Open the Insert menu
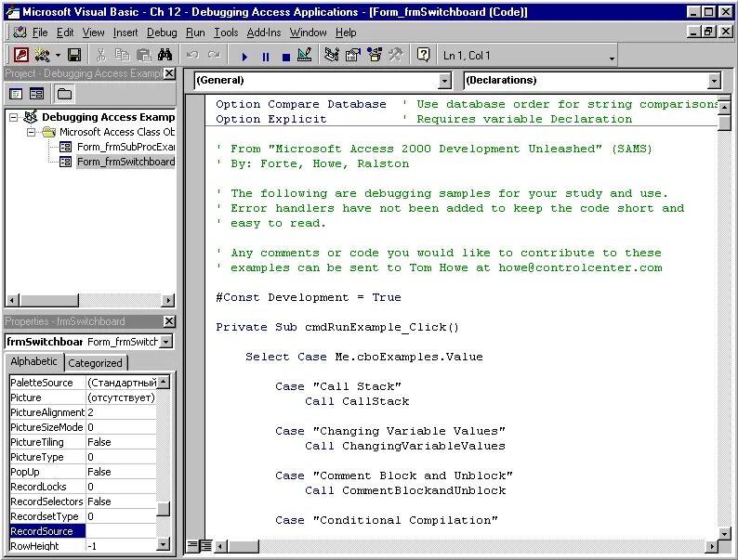This screenshot has width=738, height=560. click(125, 33)
